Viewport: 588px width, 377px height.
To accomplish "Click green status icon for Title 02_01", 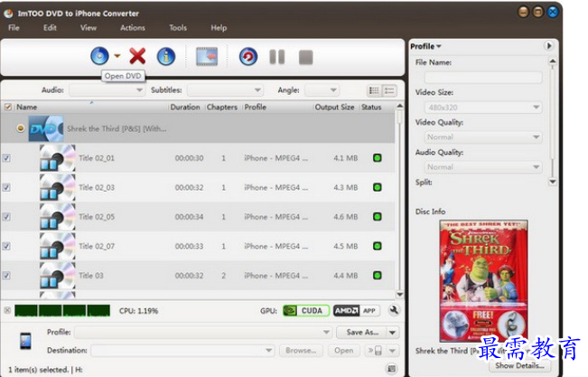I will coord(378,157).
